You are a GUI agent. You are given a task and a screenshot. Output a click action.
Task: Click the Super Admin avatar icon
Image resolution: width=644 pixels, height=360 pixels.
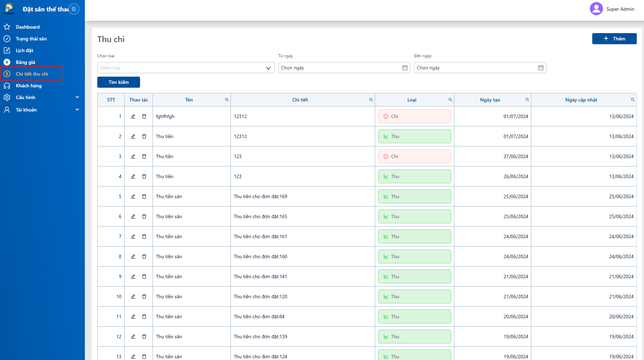tap(596, 9)
